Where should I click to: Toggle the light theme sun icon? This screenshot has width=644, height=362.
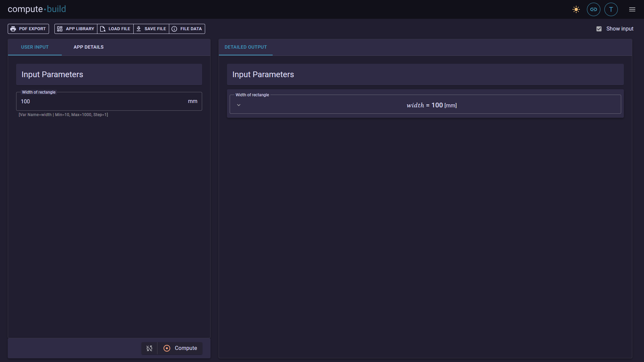tap(576, 9)
